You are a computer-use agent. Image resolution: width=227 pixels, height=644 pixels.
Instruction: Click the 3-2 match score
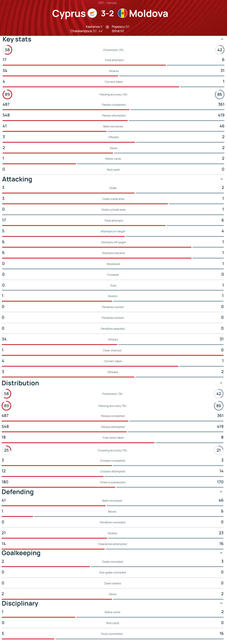pyautogui.click(x=107, y=13)
